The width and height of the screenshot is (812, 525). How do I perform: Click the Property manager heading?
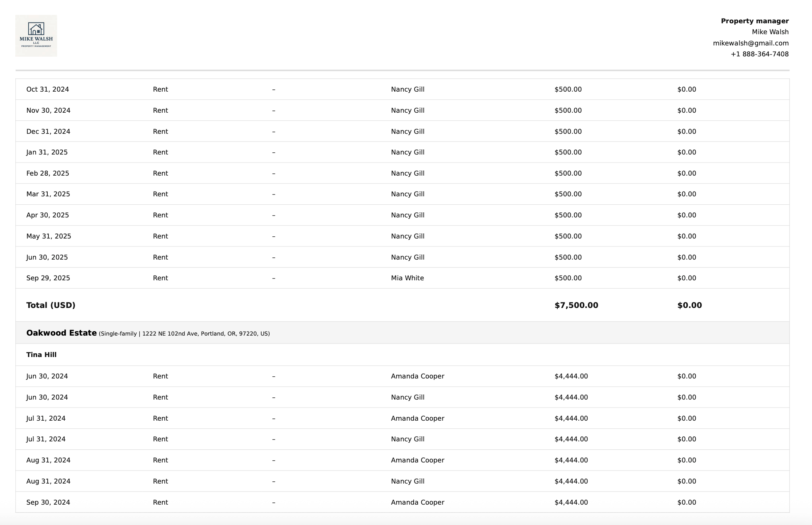click(755, 21)
